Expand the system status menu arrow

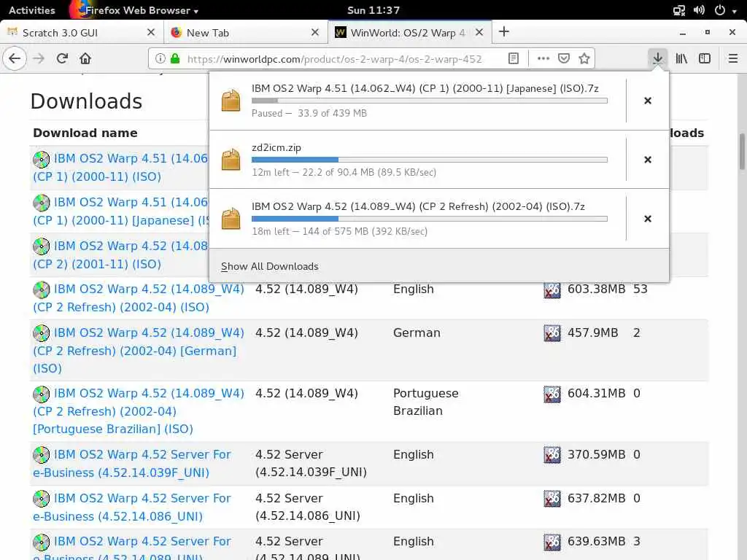734,10
